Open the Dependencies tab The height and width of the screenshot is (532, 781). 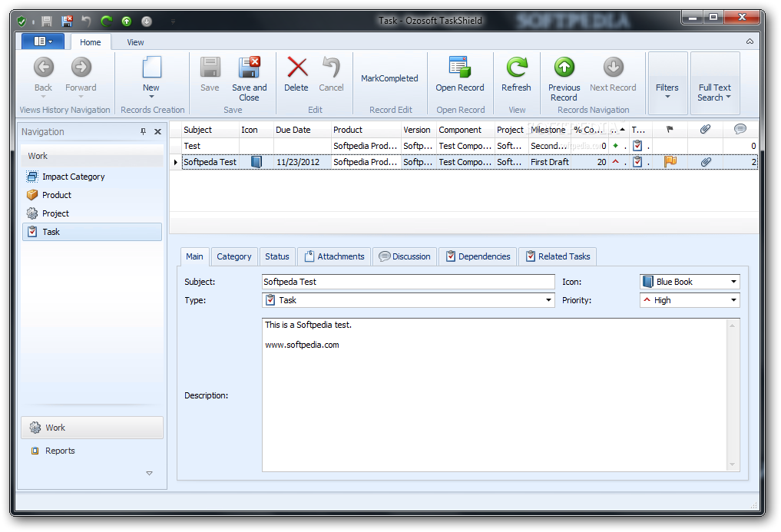click(x=478, y=256)
